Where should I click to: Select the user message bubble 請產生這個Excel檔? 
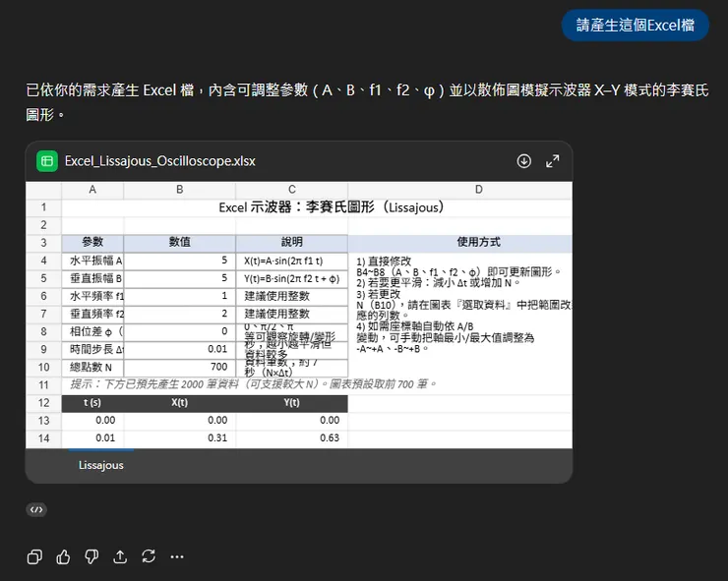pos(636,25)
